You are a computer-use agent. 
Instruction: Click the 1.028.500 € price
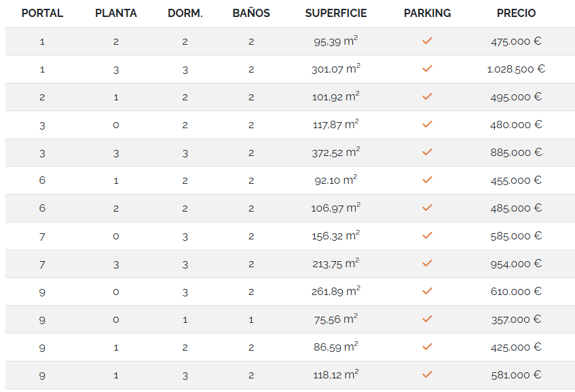pyautogui.click(x=516, y=69)
